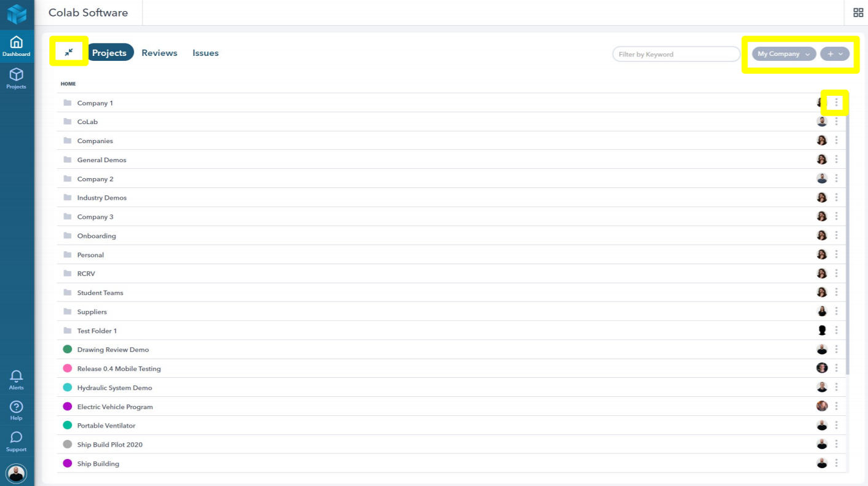Click the pink dot of Release 0.4 Mobile Testing
The width and height of the screenshot is (868, 486).
[68, 368]
